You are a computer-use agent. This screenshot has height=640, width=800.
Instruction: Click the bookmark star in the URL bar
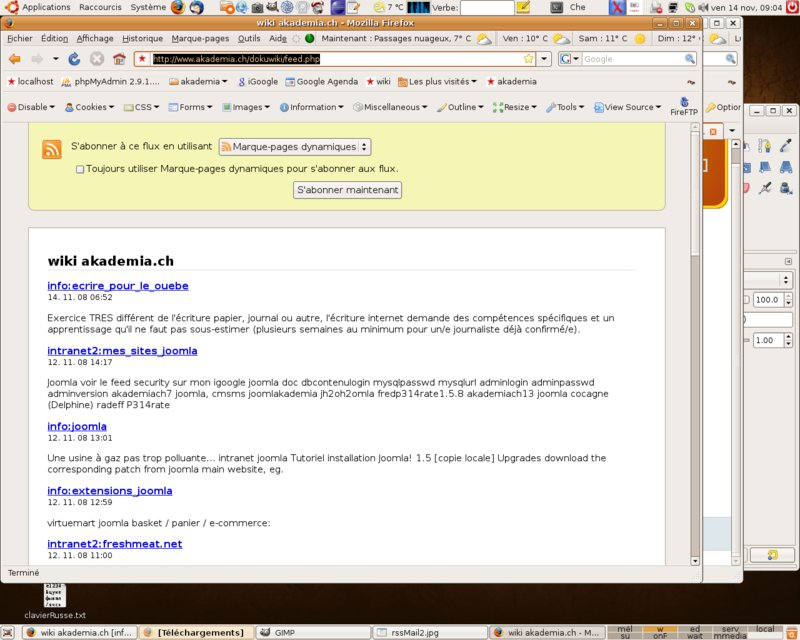click(529, 59)
